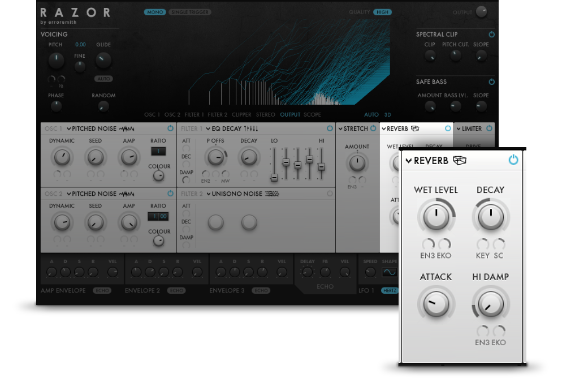The height and width of the screenshot is (382, 588).
Task: Select the Output display view
Action: coord(290,115)
